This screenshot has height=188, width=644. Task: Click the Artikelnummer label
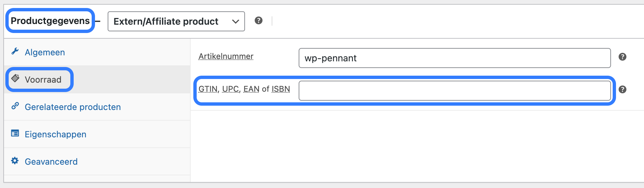coord(226,56)
